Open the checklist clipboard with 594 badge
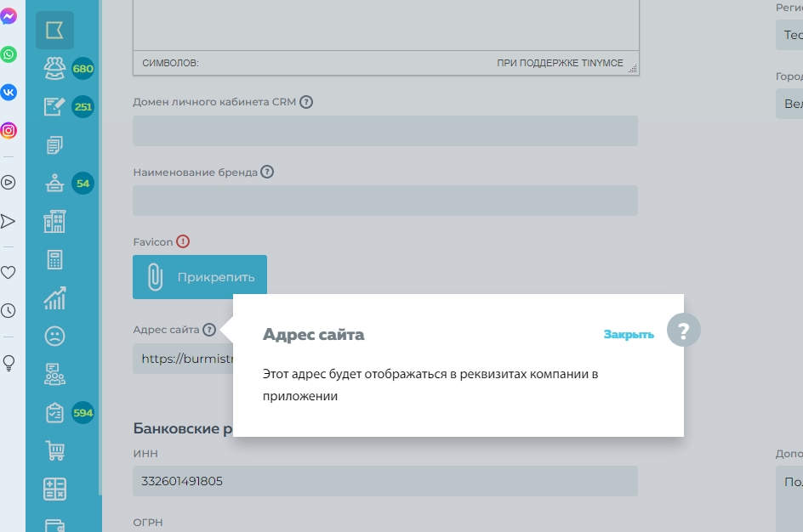 pos(55,413)
